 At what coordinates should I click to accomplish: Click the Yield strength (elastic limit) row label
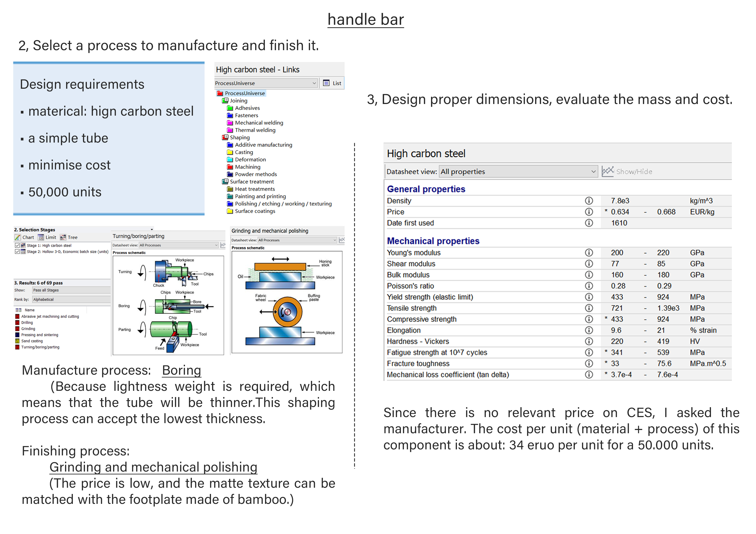(x=430, y=297)
